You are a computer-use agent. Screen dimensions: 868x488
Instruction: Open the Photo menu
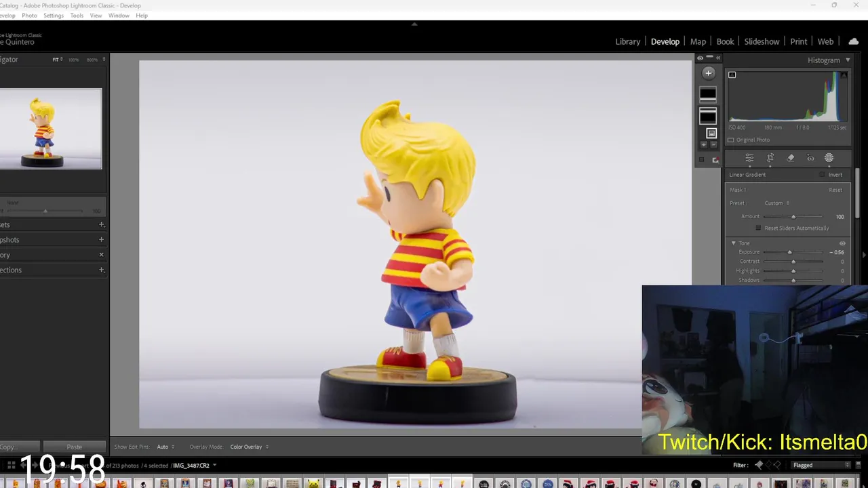click(x=29, y=16)
